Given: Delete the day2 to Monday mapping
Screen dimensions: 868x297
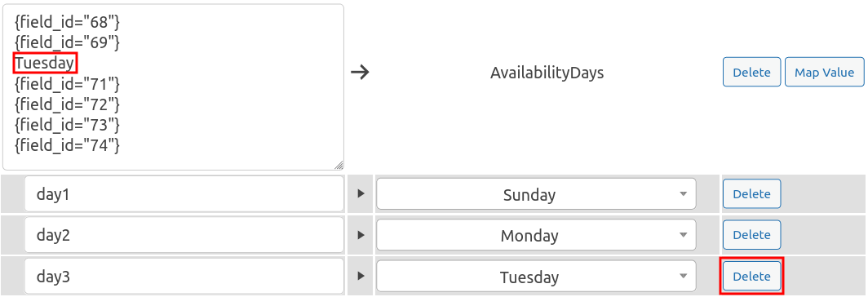Looking at the screenshot, I should 752,235.
